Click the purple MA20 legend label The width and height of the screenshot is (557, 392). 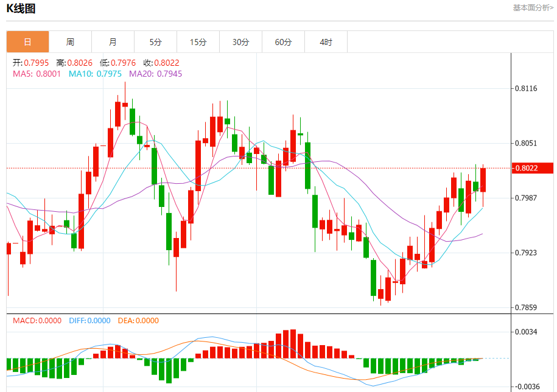tap(155, 74)
